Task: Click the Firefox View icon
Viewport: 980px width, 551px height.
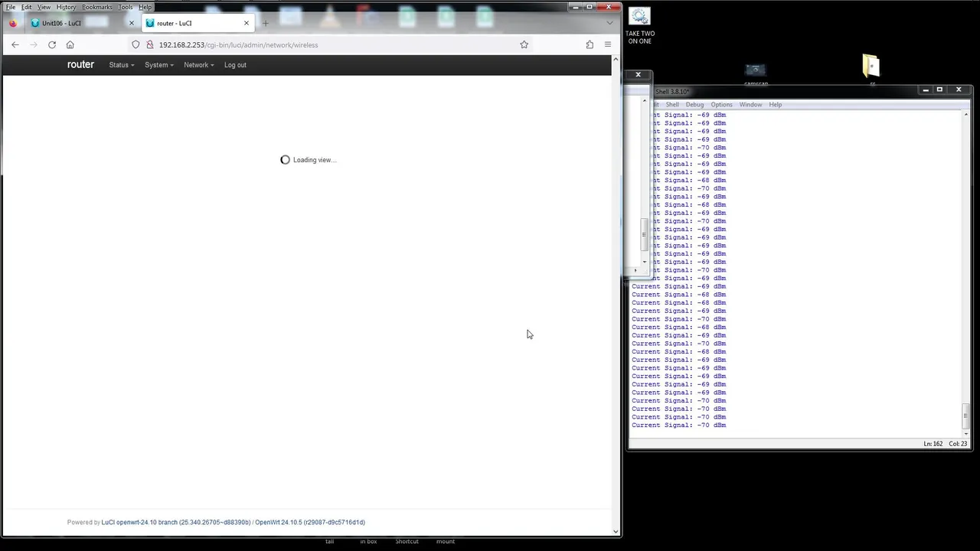Action: pos(13,23)
